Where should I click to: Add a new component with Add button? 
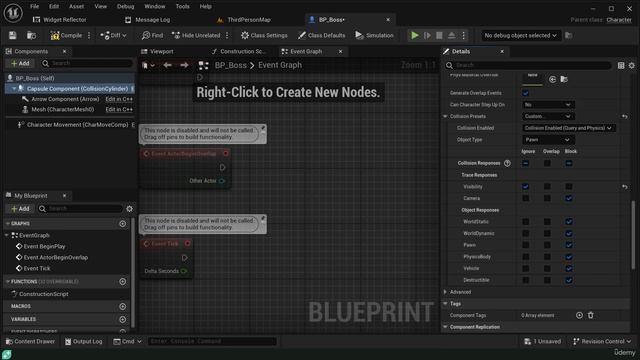[20, 63]
